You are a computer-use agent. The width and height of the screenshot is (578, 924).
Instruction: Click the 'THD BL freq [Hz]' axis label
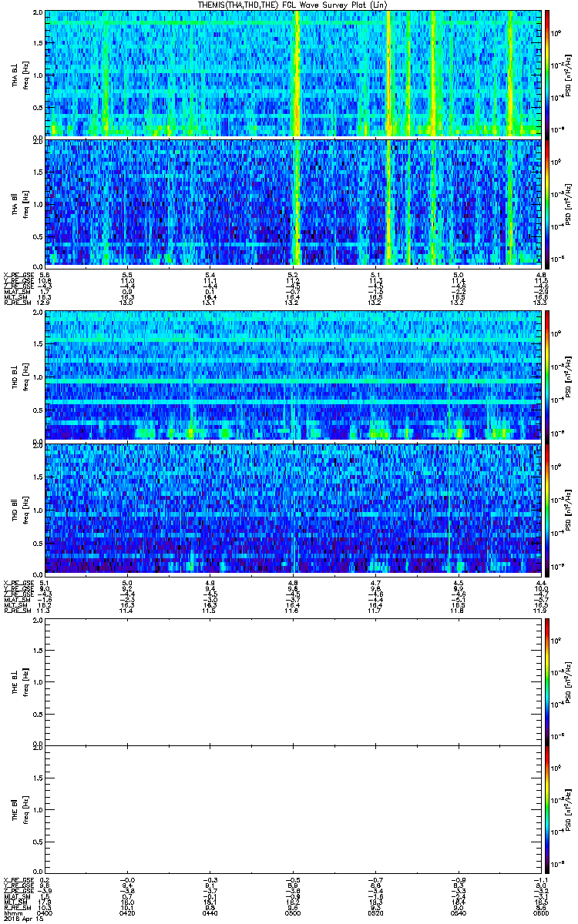pyautogui.click(x=18, y=376)
